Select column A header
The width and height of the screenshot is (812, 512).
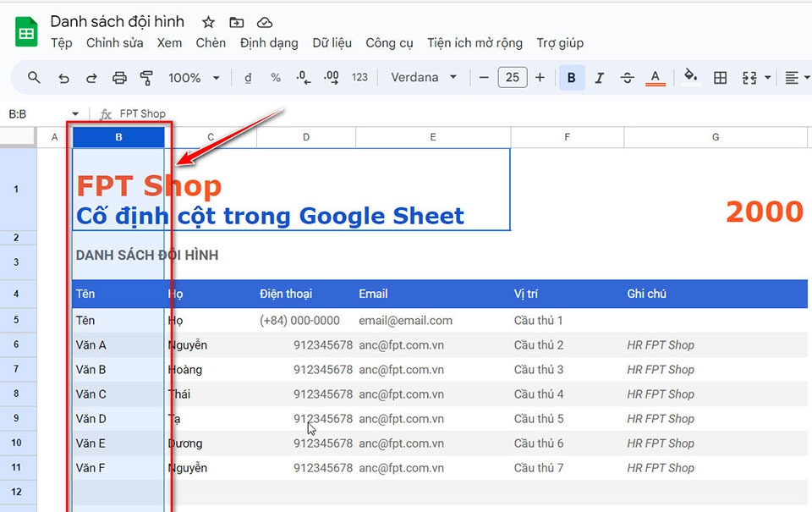coord(54,137)
